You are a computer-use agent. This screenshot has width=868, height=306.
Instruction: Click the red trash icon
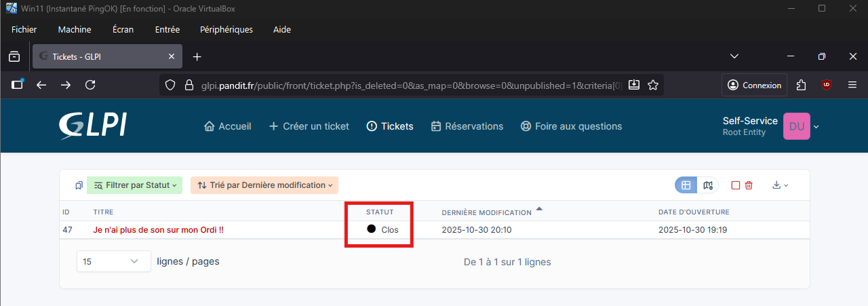749,185
